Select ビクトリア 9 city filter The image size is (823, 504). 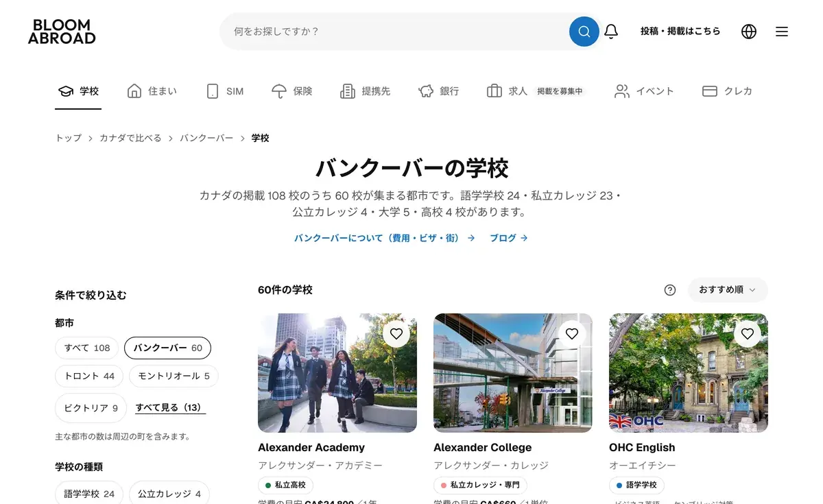[91, 408]
